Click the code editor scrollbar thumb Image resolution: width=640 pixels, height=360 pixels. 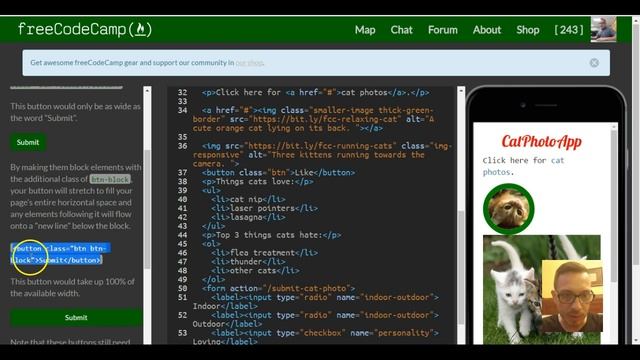coord(461,267)
